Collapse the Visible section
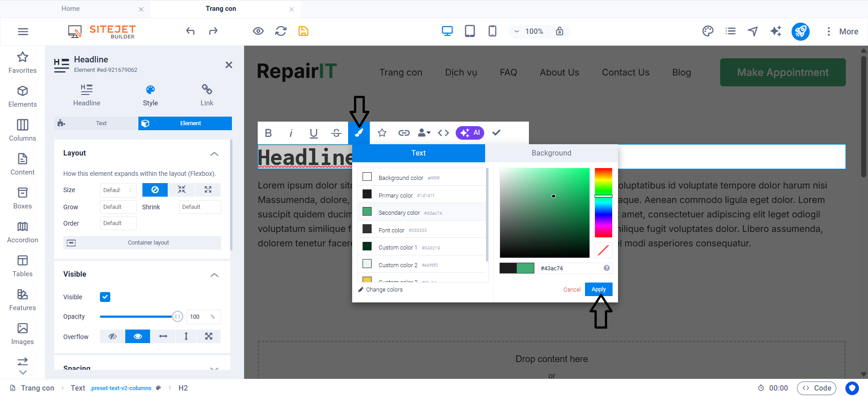Viewport: 868px width, 396px height. click(214, 275)
